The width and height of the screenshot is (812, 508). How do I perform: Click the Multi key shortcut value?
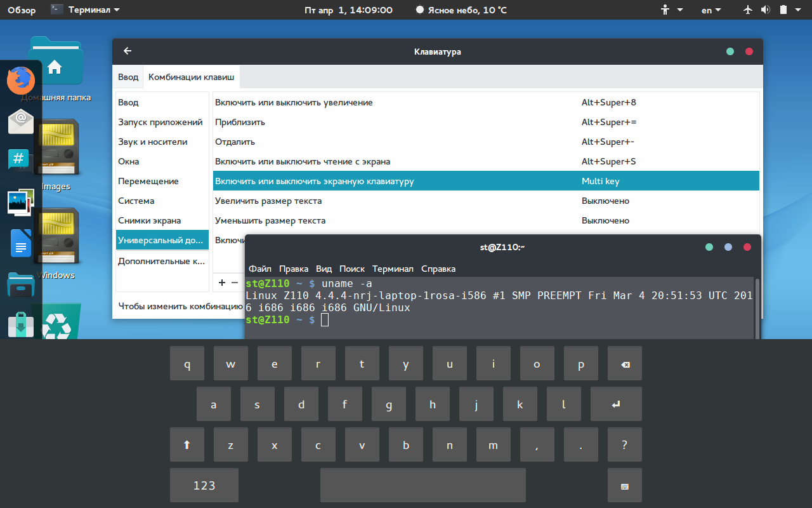(x=600, y=181)
